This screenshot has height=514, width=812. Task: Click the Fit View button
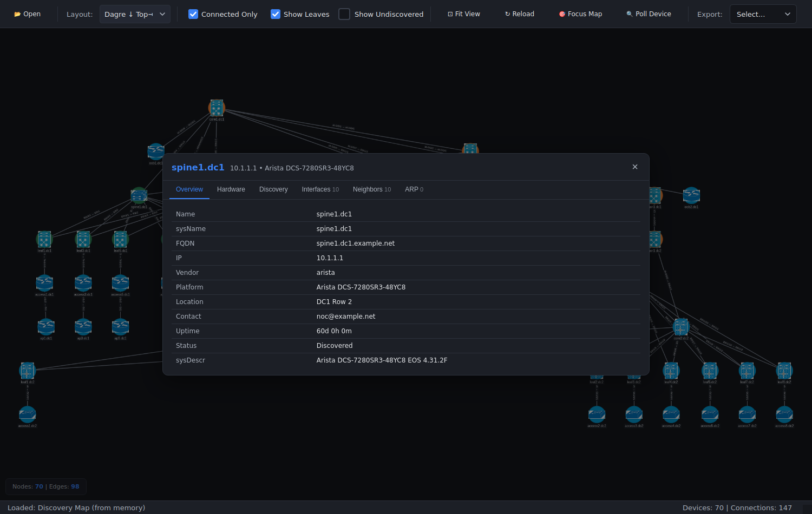(464, 14)
